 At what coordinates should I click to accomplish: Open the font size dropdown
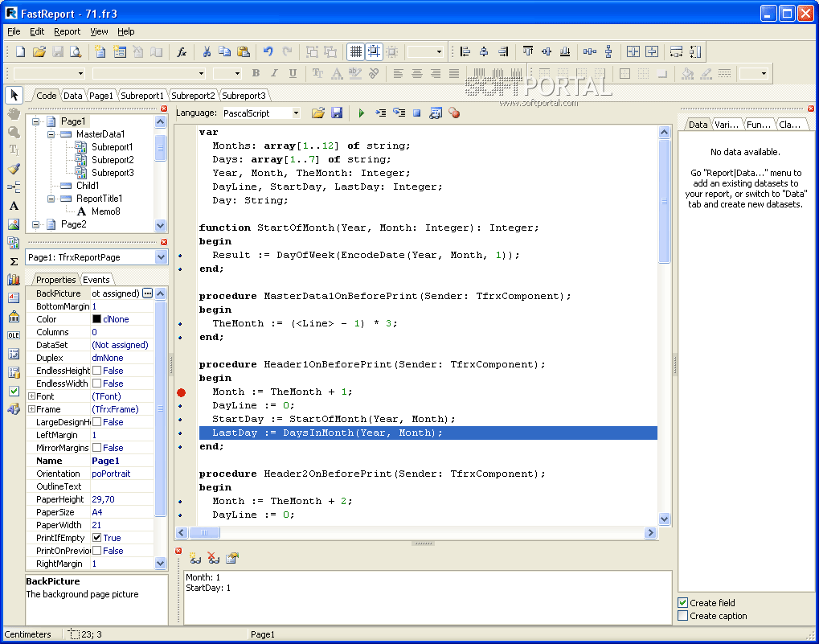(x=237, y=74)
